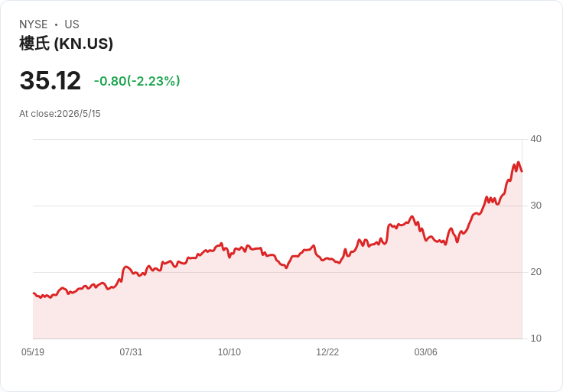Click the 07/31 date axis label
Viewport: 563px width, 392px height.
point(131,352)
